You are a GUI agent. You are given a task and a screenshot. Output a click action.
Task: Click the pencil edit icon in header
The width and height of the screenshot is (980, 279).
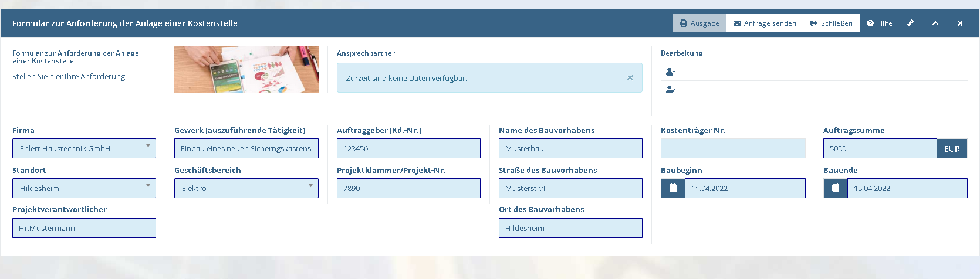(910, 23)
